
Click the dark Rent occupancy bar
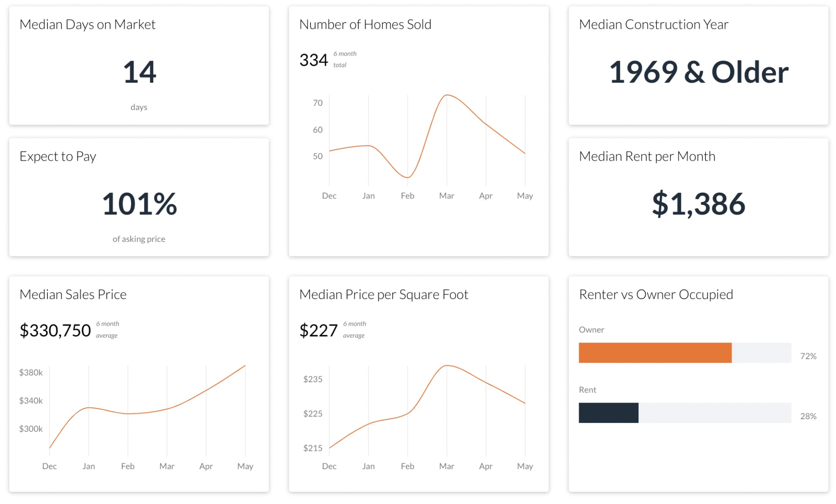click(608, 413)
